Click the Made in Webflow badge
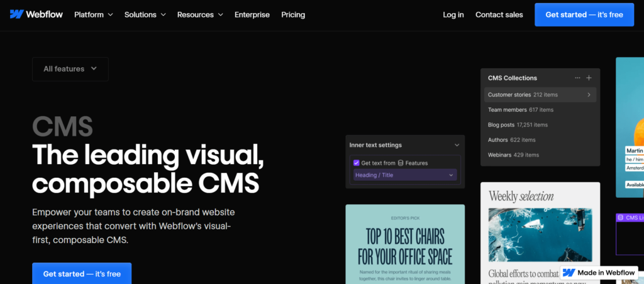The height and width of the screenshot is (284, 644). click(599, 273)
